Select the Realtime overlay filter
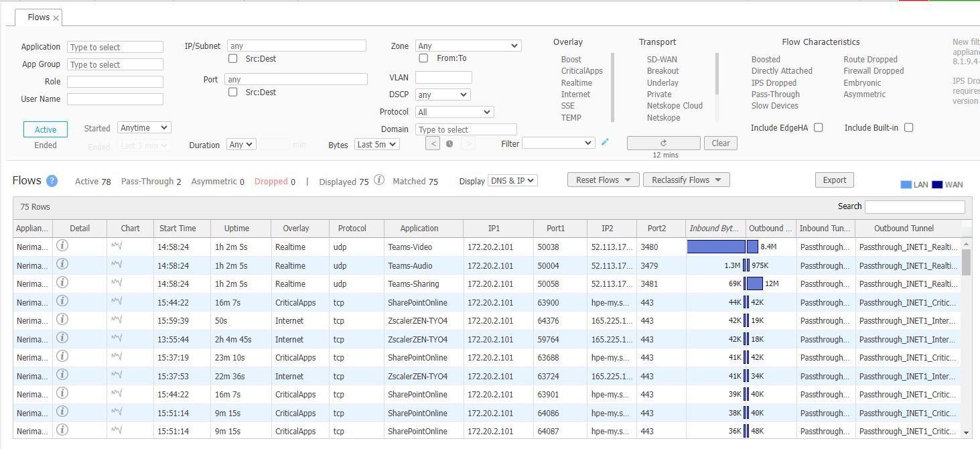The width and height of the screenshot is (980, 449). pyautogui.click(x=576, y=82)
